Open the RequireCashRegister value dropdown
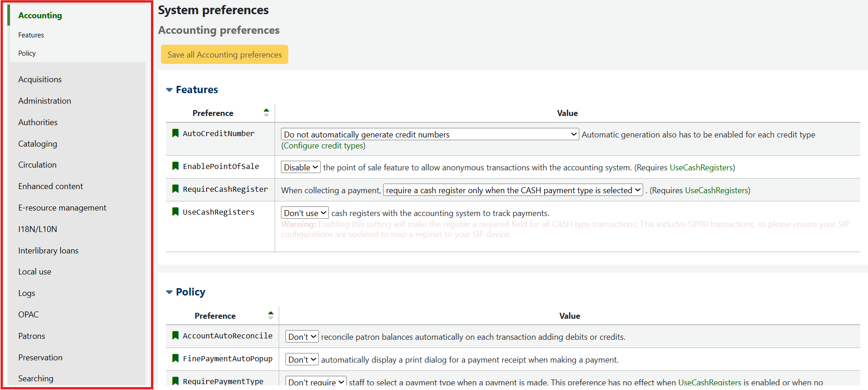The height and width of the screenshot is (390, 868). [x=513, y=190]
